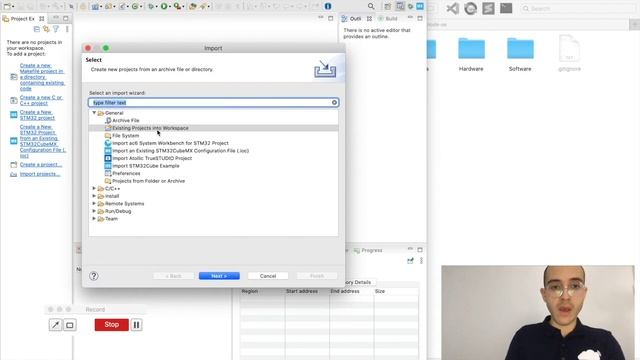This screenshot has height=360, width=640.
Task: Clear the filter text with the x icon
Action: coord(334,102)
